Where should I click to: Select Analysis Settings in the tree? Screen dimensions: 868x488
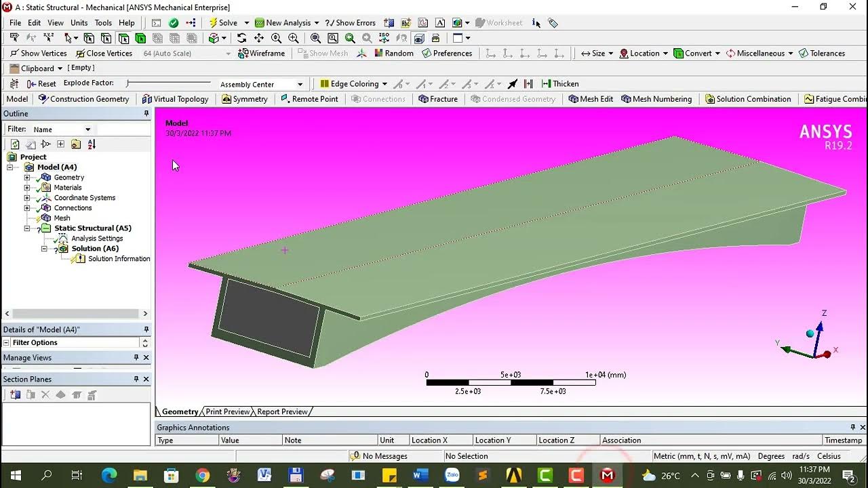point(97,239)
